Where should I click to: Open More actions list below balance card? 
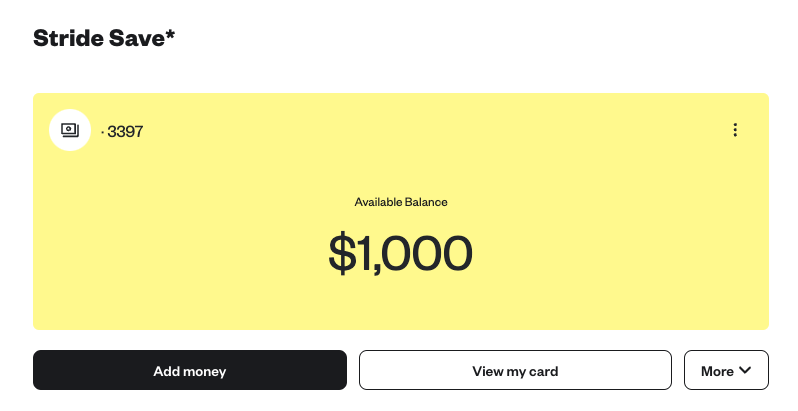pos(726,370)
